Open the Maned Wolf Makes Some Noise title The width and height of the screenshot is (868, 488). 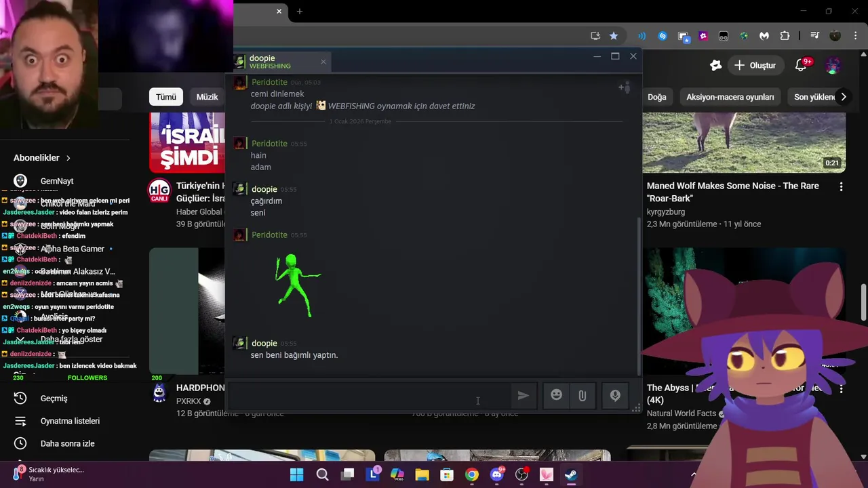[733, 192]
